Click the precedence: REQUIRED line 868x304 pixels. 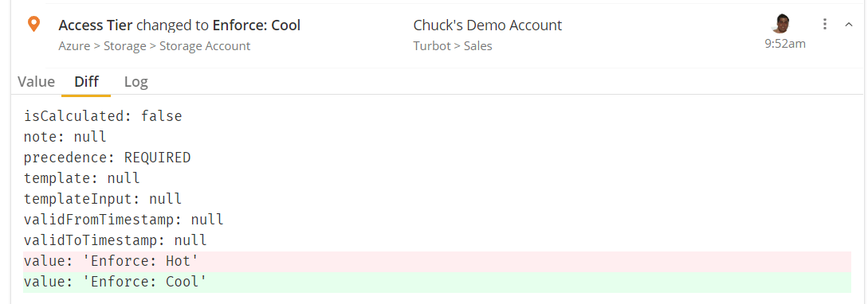click(107, 158)
